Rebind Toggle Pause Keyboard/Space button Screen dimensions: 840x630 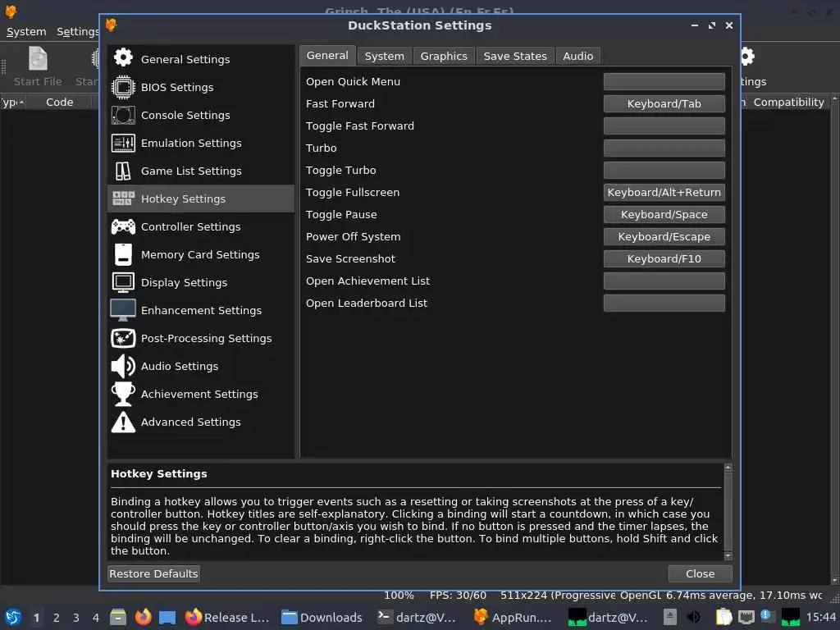click(x=664, y=214)
